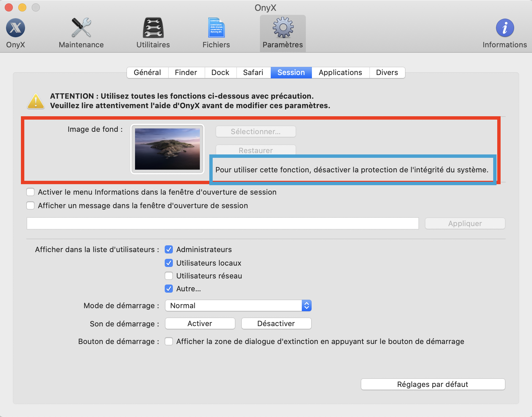This screenshot has width=532, height=417.
Task: Click Activer for startup sound
Action: point(200,324)
